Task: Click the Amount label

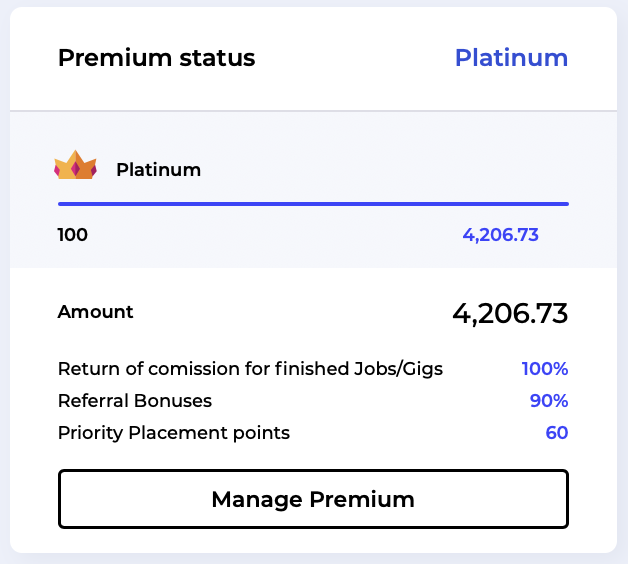Action: click(x=95, y=312)
